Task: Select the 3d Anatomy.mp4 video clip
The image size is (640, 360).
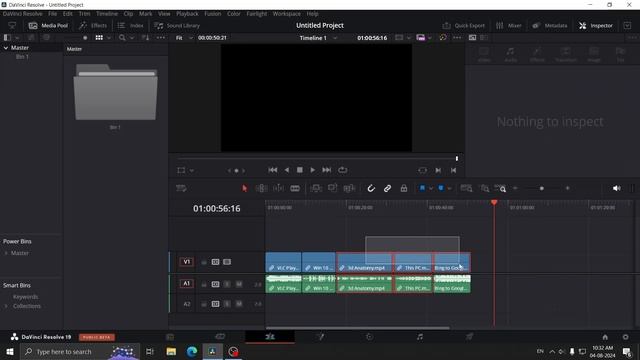Action: point(364,262)
